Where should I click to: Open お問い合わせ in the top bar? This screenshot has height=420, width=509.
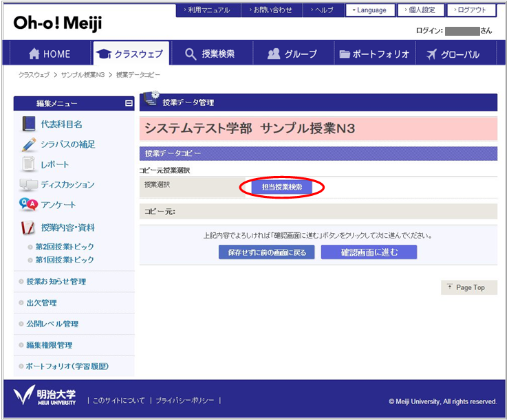(x=272, y=10)
